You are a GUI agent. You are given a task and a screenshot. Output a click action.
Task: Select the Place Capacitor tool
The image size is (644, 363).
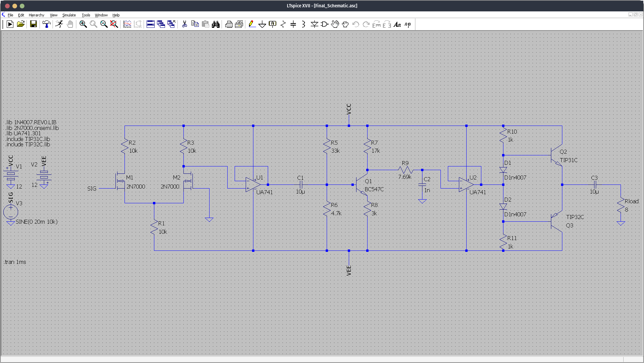293,24
